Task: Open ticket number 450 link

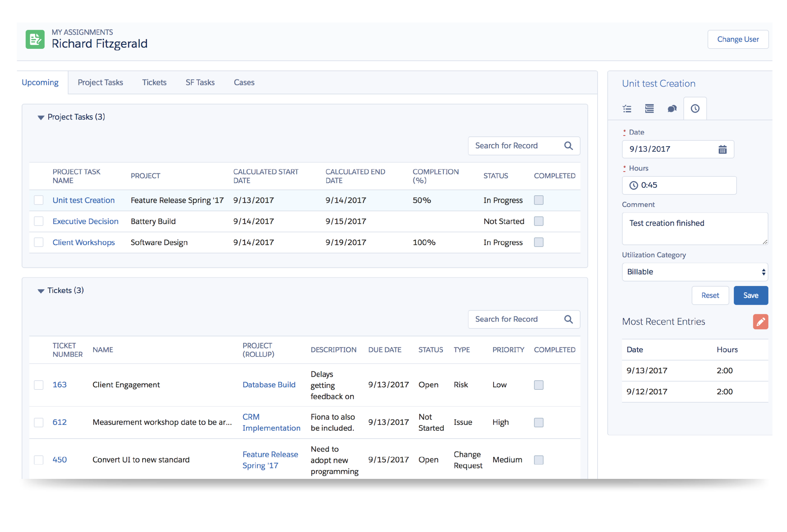Action: [59, 460]
